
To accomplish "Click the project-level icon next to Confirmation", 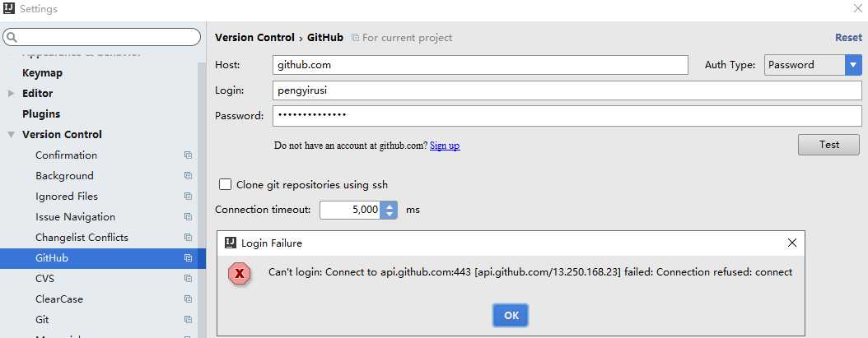I will click(188, 155).
